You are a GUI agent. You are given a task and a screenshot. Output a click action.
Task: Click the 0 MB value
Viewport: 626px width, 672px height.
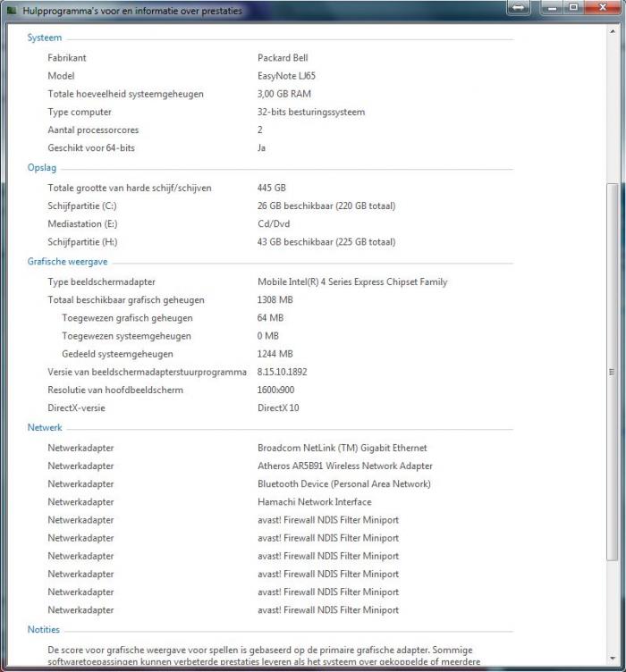267,336
